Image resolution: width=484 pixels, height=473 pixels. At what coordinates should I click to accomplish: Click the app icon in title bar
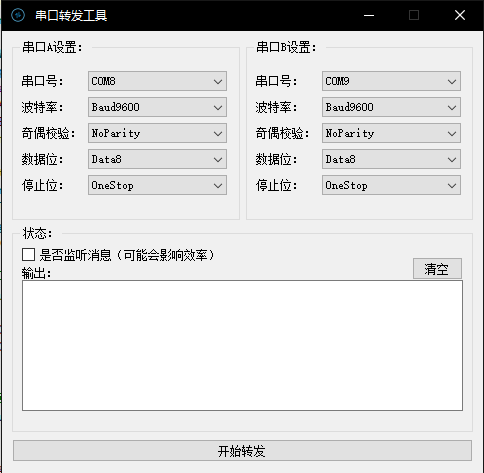(18, 15)
